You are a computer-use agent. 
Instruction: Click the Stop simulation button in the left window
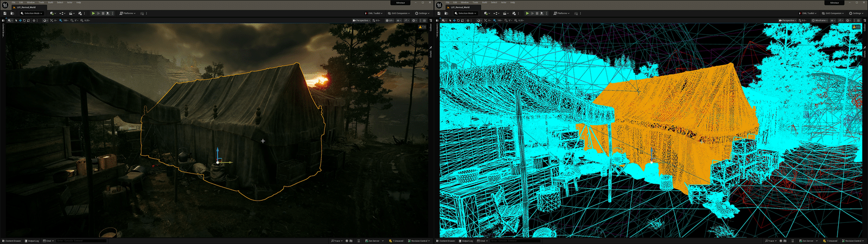tap(103, 13)
